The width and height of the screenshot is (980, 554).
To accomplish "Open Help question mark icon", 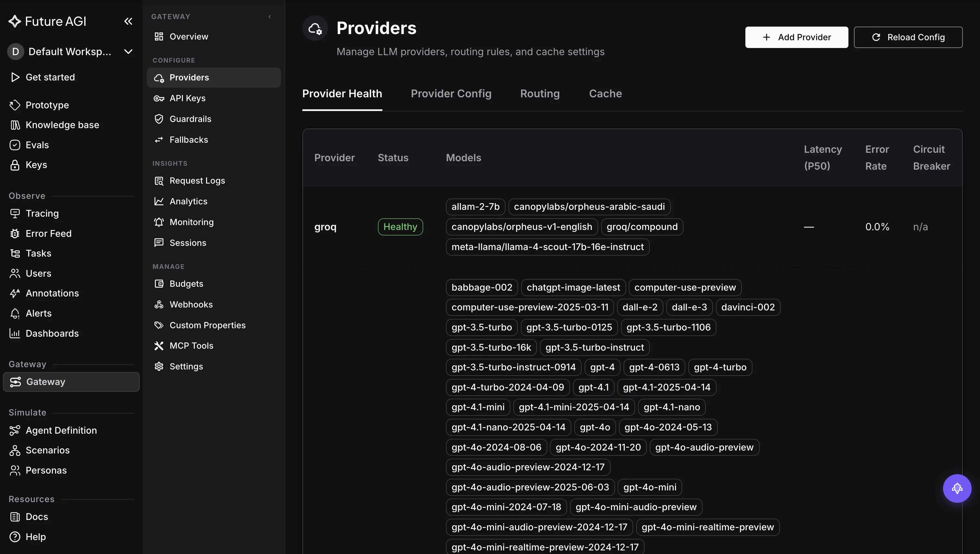I will pos(15,537).
